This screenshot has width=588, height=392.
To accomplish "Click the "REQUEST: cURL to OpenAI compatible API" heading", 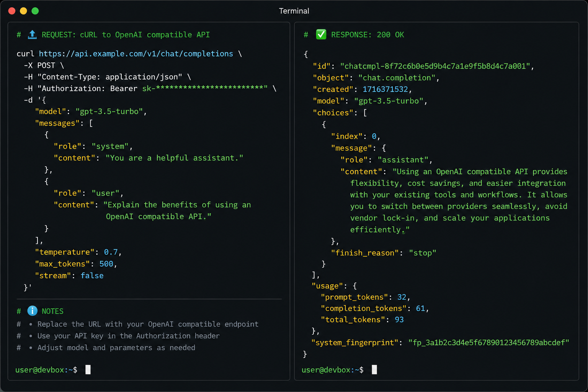I will pos(126,34).
